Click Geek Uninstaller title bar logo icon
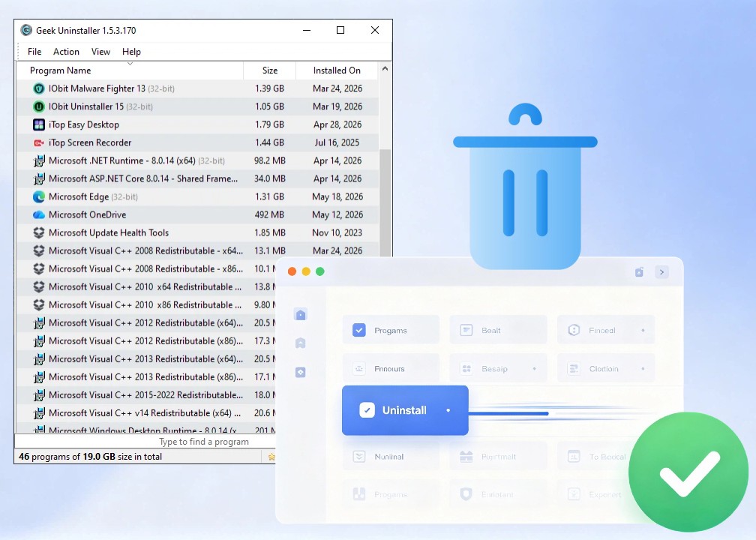Image resolution: width=756 pixels, height=540 pixels. pos(26,30)
